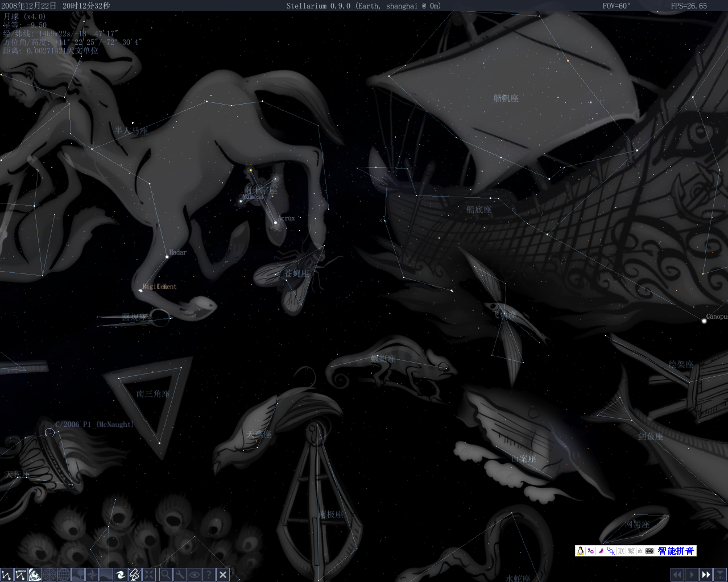Click the lock icon in IME bar
The height and width of the screenshot is (582, 728).
click(x=640, y=551)
